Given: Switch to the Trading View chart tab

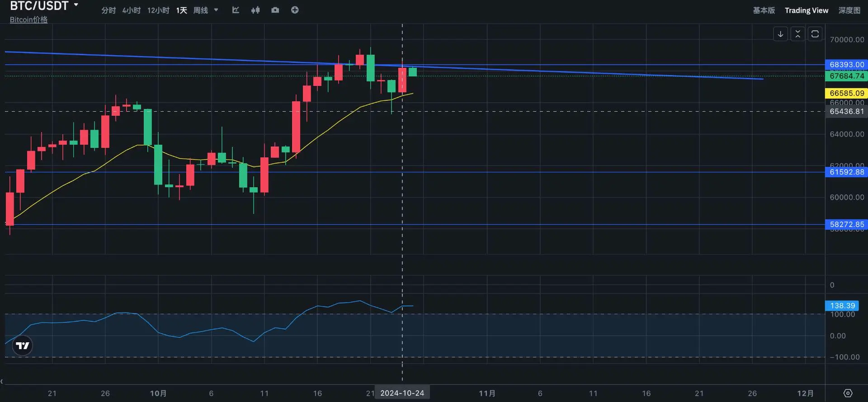Looking at the screenshot, I should coord(807,10).
